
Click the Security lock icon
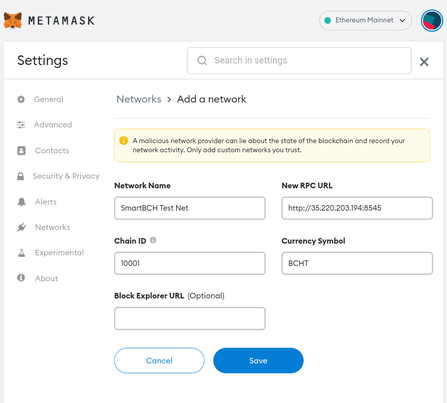[x=21, y=176]
